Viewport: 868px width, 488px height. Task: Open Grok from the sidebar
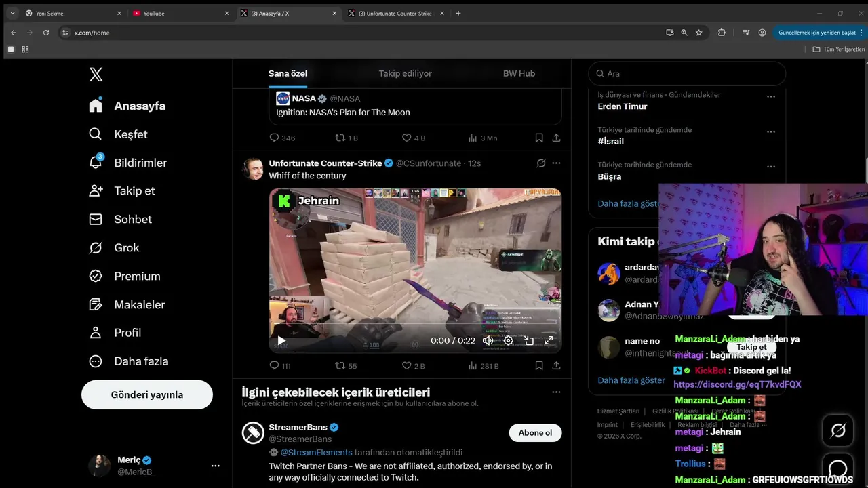114,247
